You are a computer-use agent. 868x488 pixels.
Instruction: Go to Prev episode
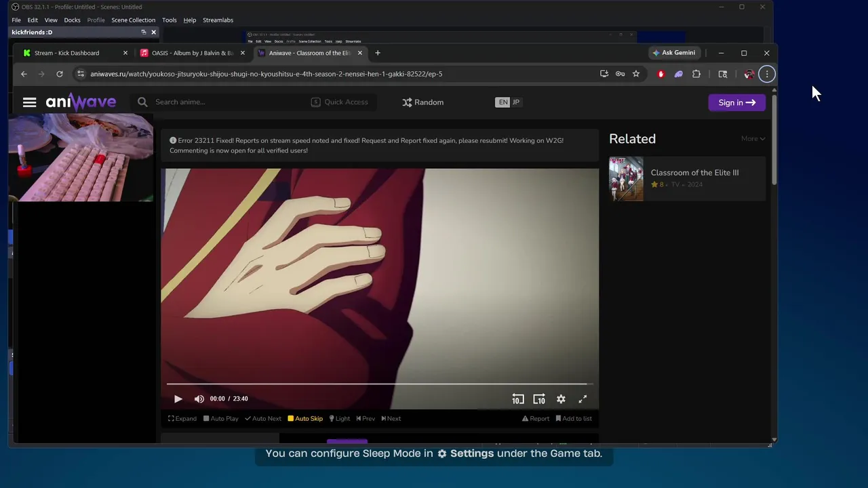(366, 419)
